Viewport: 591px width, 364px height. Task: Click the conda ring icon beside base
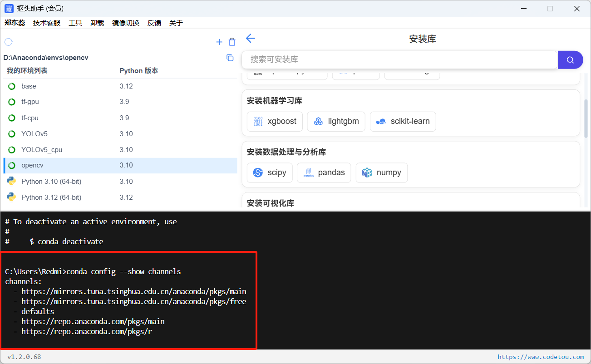click(12, 86)
